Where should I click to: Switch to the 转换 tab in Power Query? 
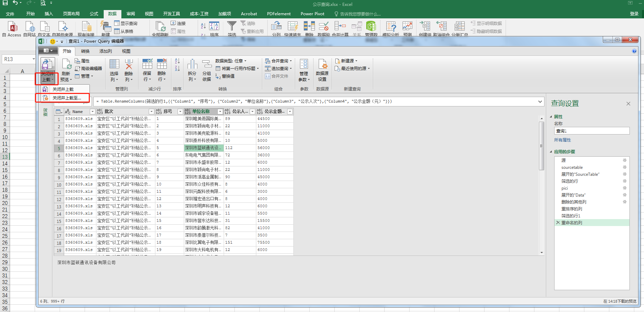pos(85,51)
